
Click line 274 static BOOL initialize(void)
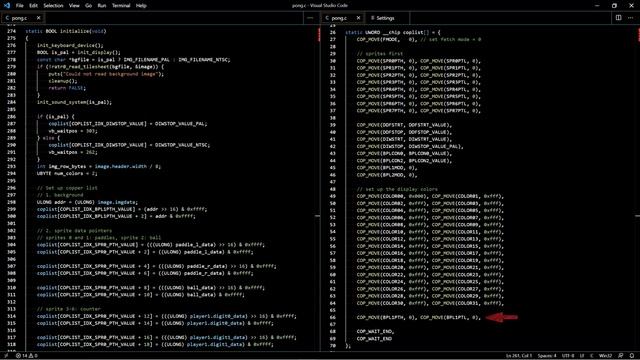tap(66, 31)
